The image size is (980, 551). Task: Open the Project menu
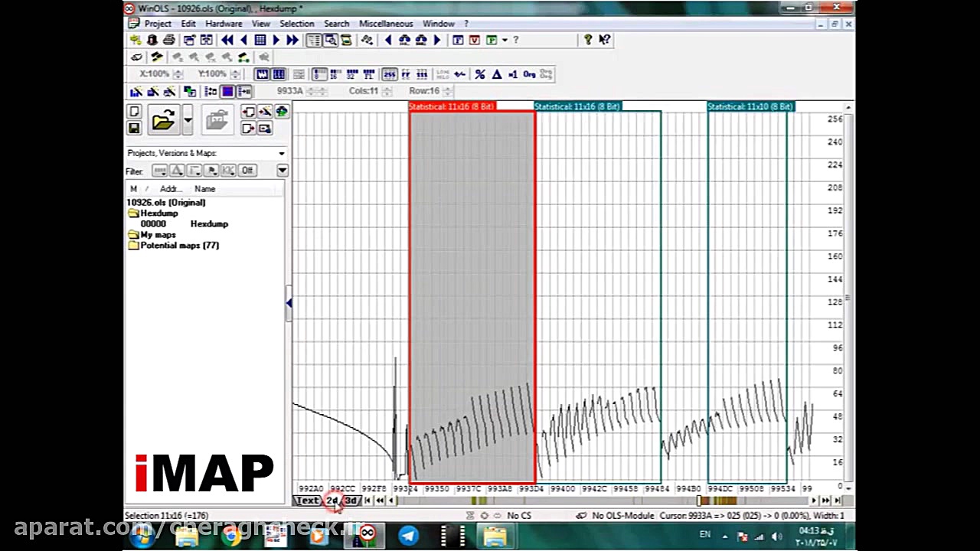(158, 24)
